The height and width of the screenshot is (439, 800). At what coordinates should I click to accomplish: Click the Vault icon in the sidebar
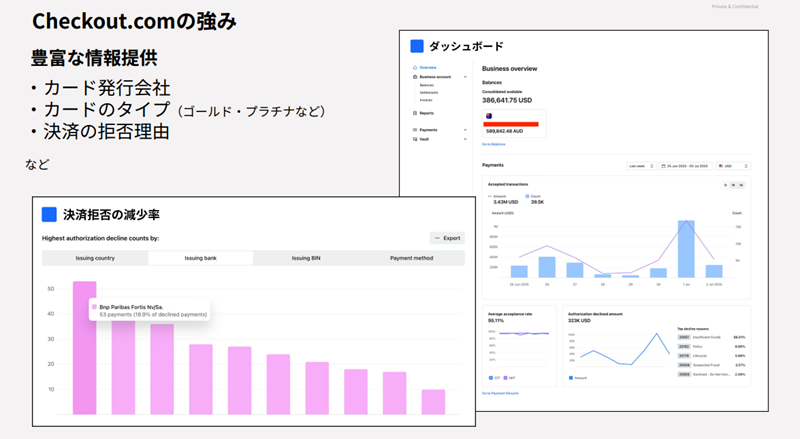413,139
